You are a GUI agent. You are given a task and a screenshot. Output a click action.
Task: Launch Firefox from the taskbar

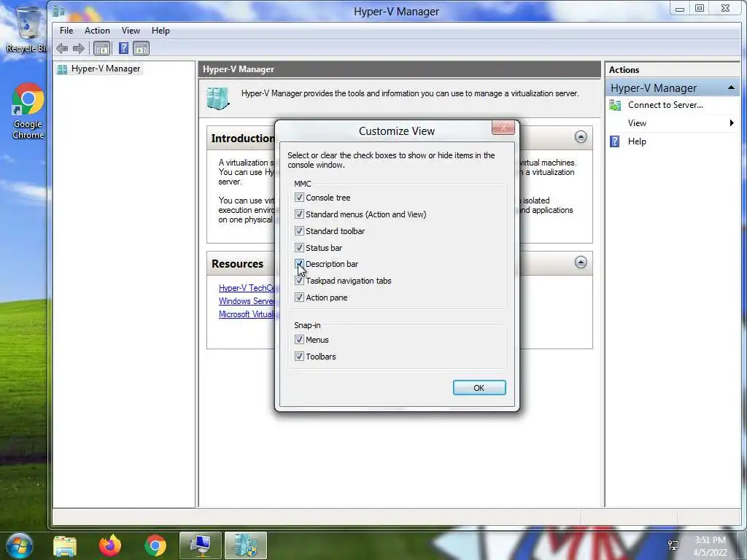tap(110, 545)
